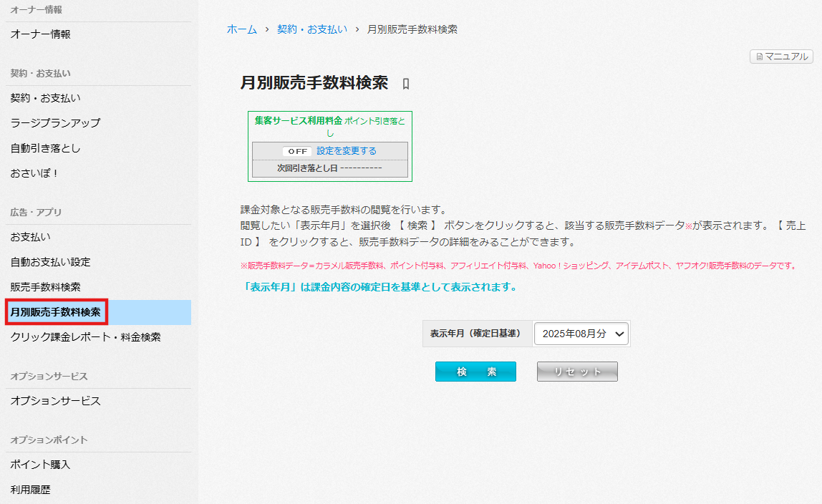Click the bookmark icon beside the page title

tap(406, 84)
